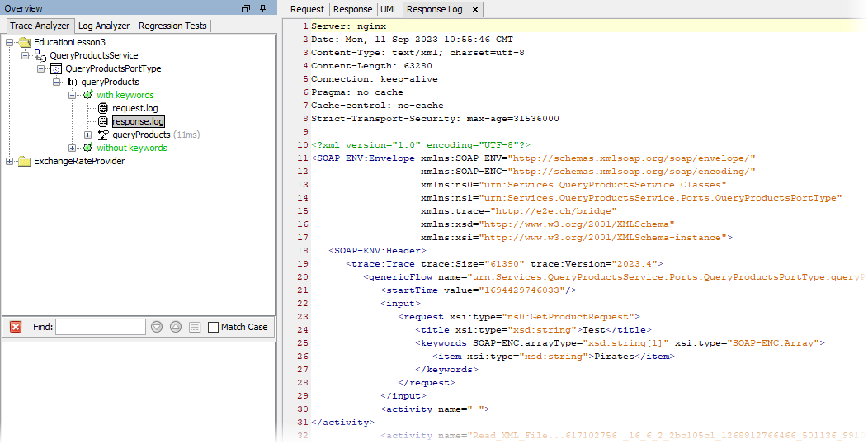Click the request.log document icon

tap(103, 108)
